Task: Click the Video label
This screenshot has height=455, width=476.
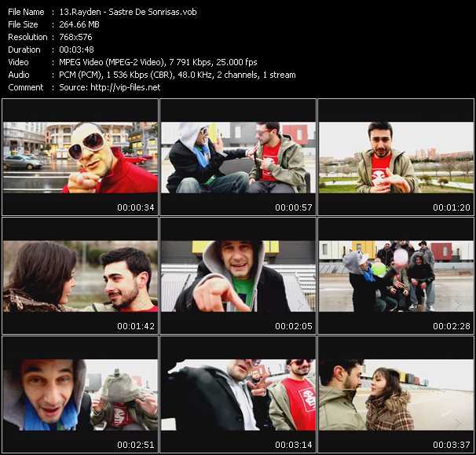Action: (18, 62)
